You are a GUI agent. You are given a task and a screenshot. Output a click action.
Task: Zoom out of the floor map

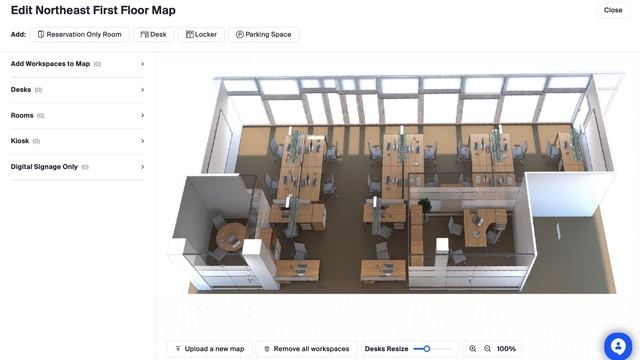(487, 349)
